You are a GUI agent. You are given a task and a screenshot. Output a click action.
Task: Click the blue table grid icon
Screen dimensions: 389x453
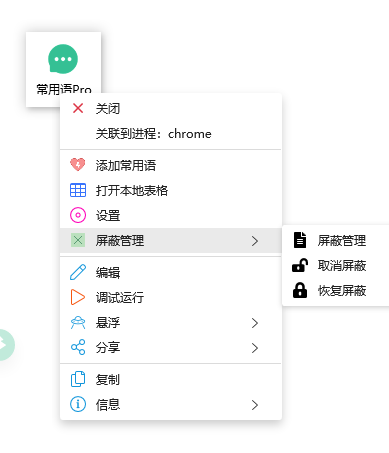tap(78, 190)
